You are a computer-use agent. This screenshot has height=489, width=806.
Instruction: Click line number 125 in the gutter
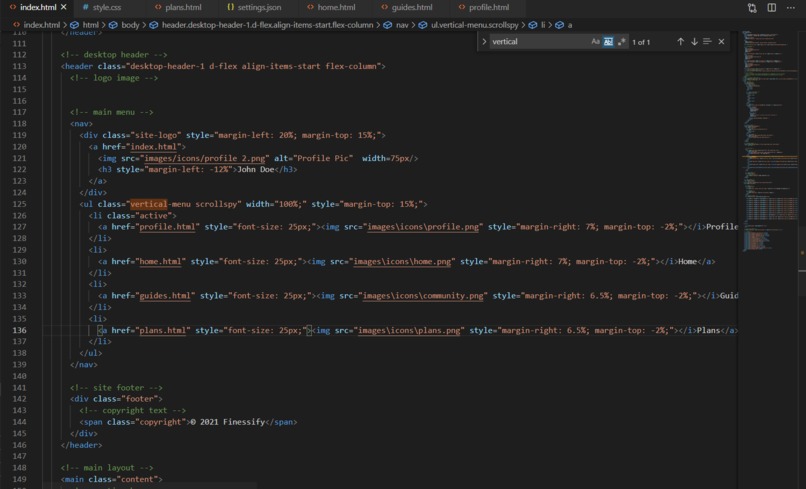(19, 204)
